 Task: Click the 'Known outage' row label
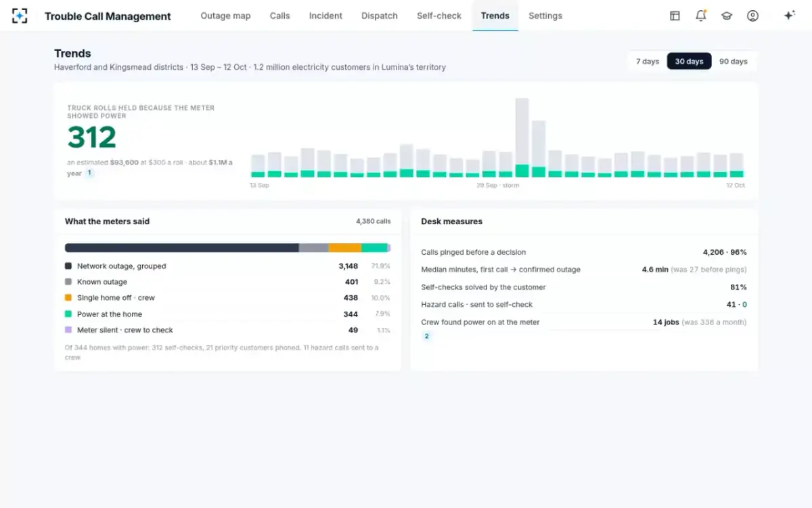tap(102, 282)
